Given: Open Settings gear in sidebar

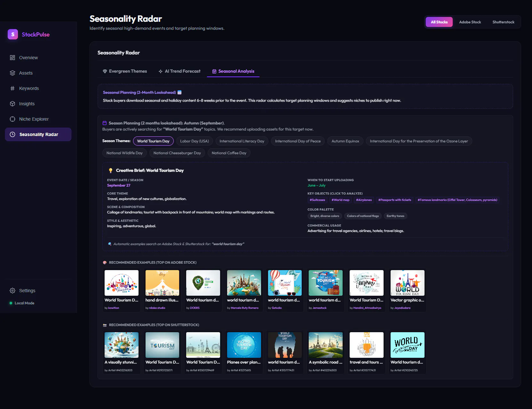Looking at the screenshot, I should (x=12, y=291).
